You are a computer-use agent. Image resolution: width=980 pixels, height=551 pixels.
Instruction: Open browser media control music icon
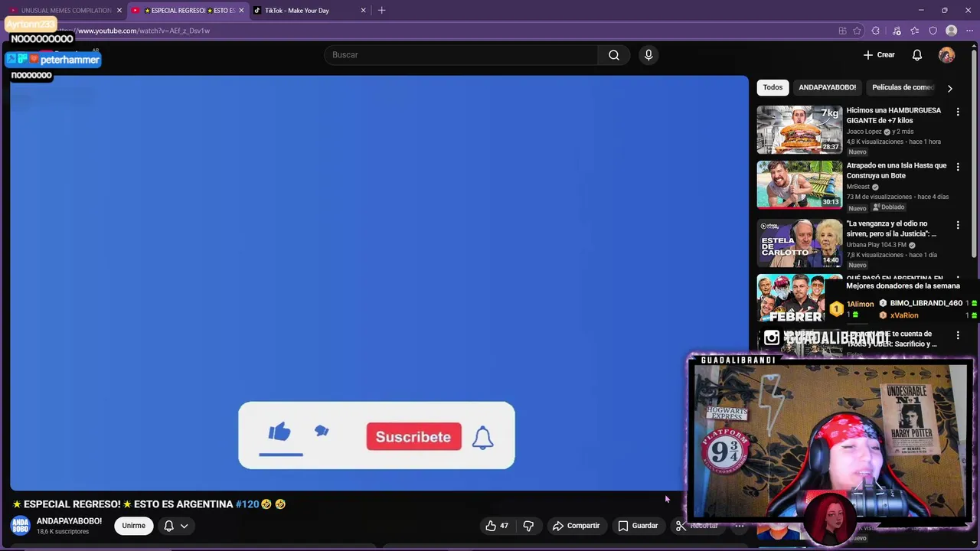tap(897, 31)
